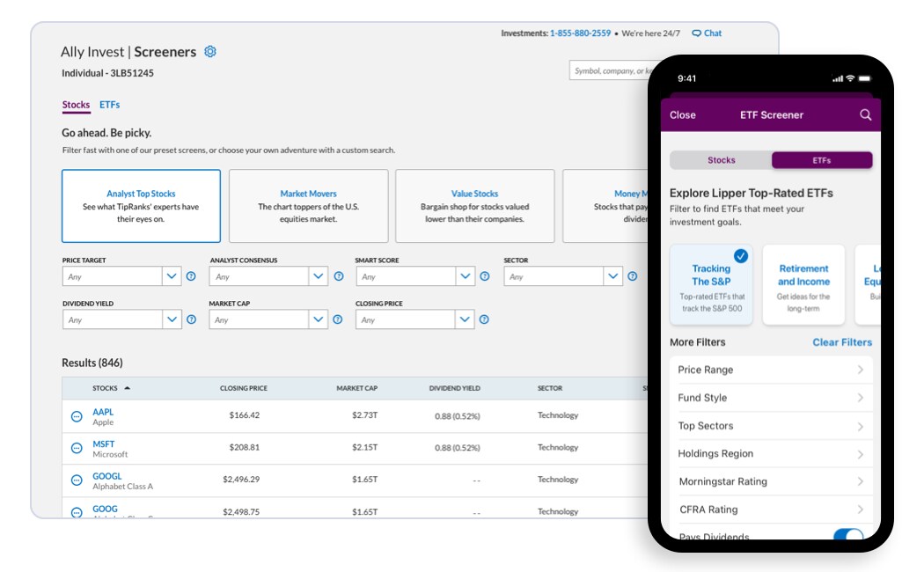This screenshot has height=572, width=924.
Task: Switch to the Stocks tab on desktop
Action: pyautogui.click(x=76, y=105)
